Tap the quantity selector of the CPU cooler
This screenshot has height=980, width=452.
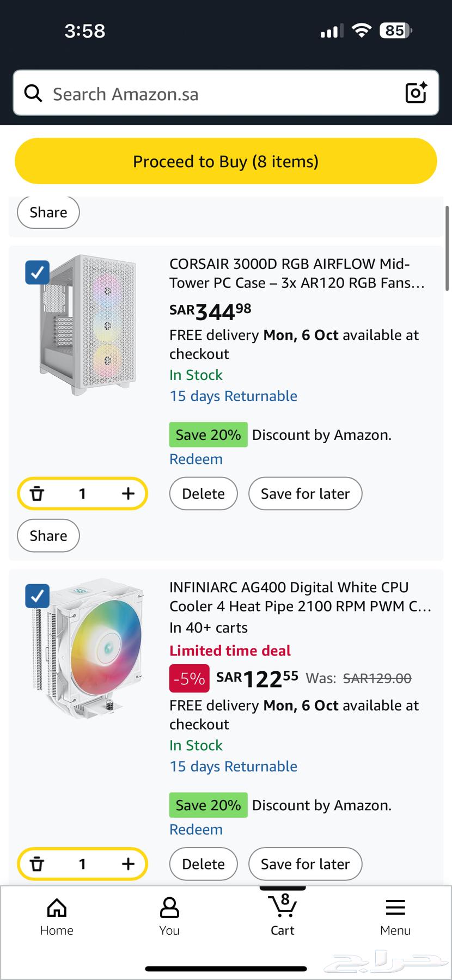[x=82, y=863]
